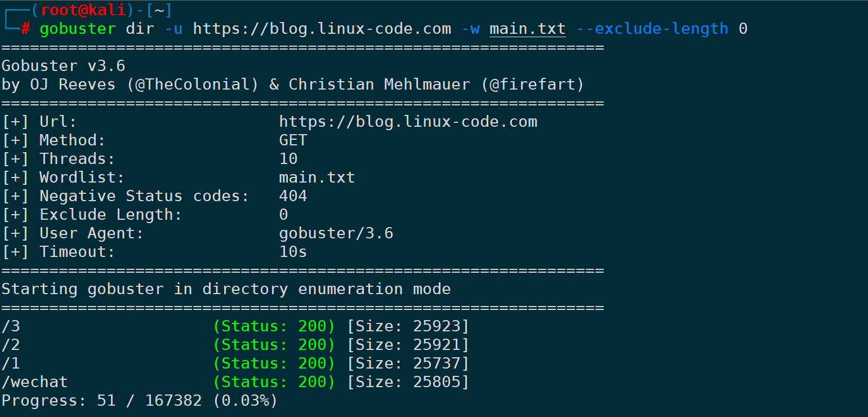Click the '[+] Method:' label
The width and height of the screenshot is (868, 417).
pos(54,140)
